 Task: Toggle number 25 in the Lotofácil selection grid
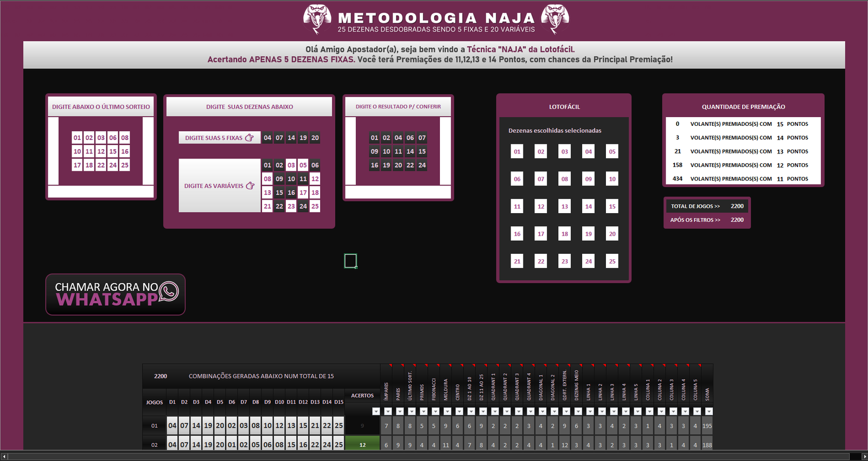pos(612,261)
